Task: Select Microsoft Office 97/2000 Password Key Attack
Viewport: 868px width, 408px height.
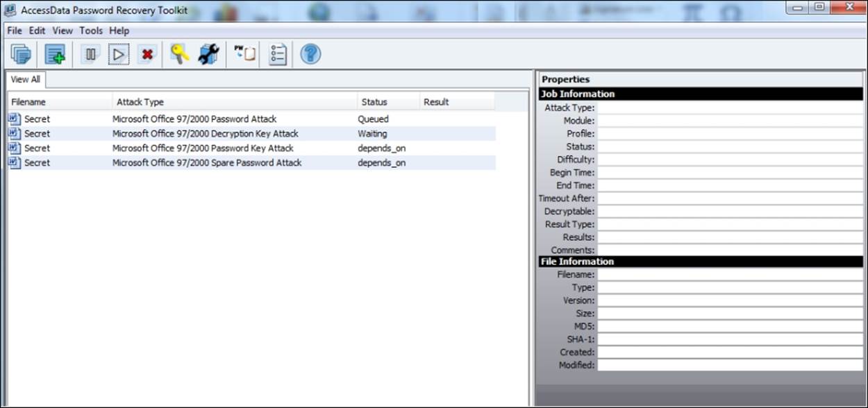Action: click(251, 148)
